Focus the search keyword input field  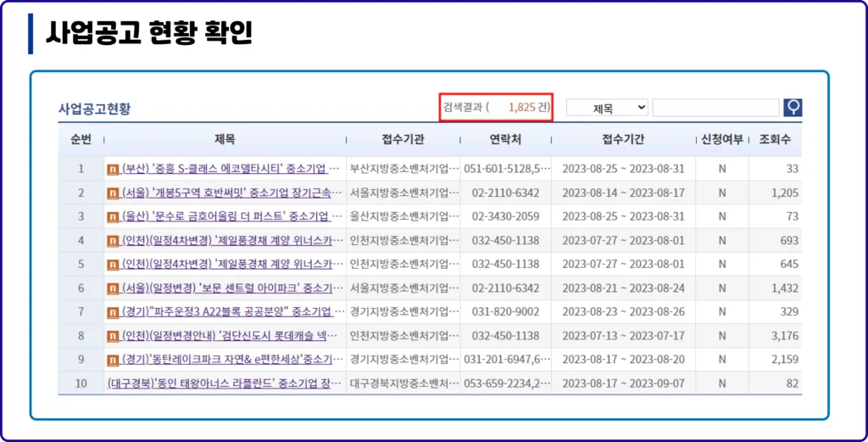pyautogui.click(x=715, y=108)
